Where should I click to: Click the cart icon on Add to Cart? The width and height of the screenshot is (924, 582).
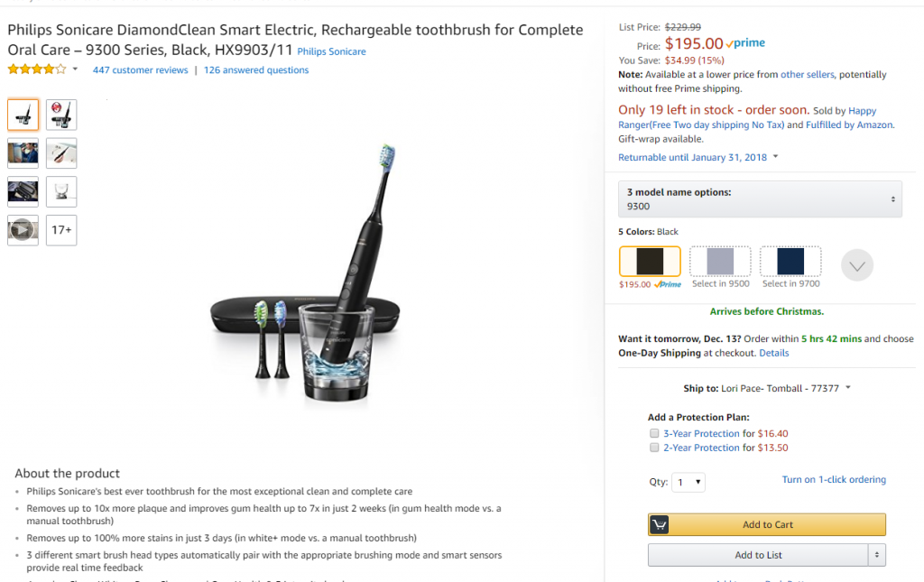pyautogui.click(x=660, y=525)
